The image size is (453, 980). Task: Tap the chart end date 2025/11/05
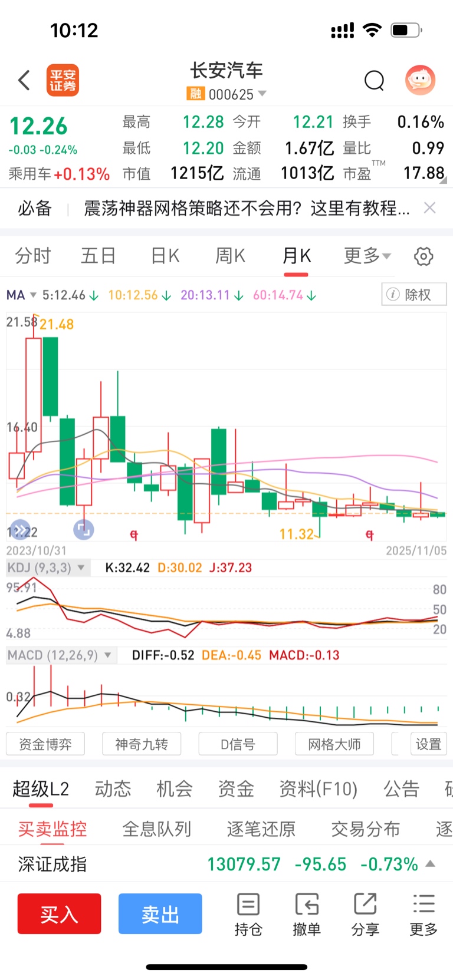(416, 550)
